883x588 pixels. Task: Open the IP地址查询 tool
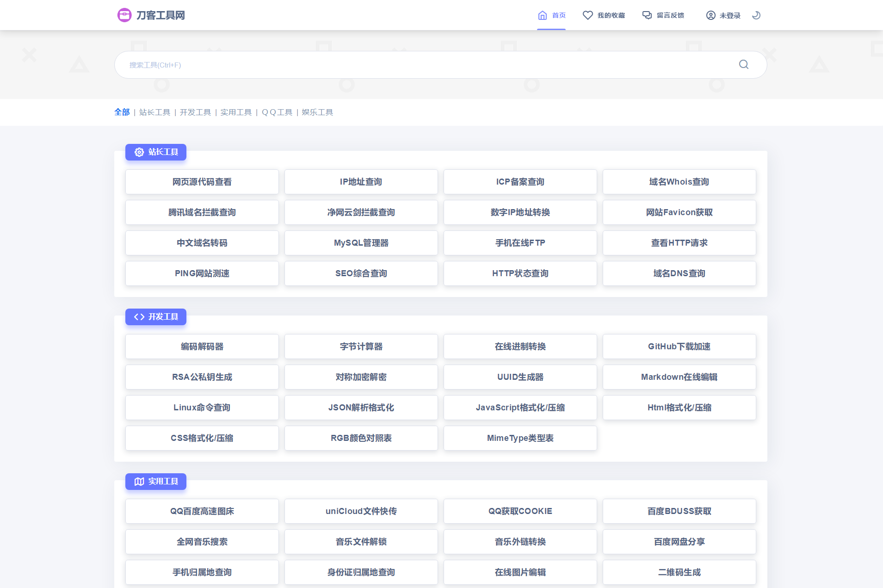tap(361, 182)
